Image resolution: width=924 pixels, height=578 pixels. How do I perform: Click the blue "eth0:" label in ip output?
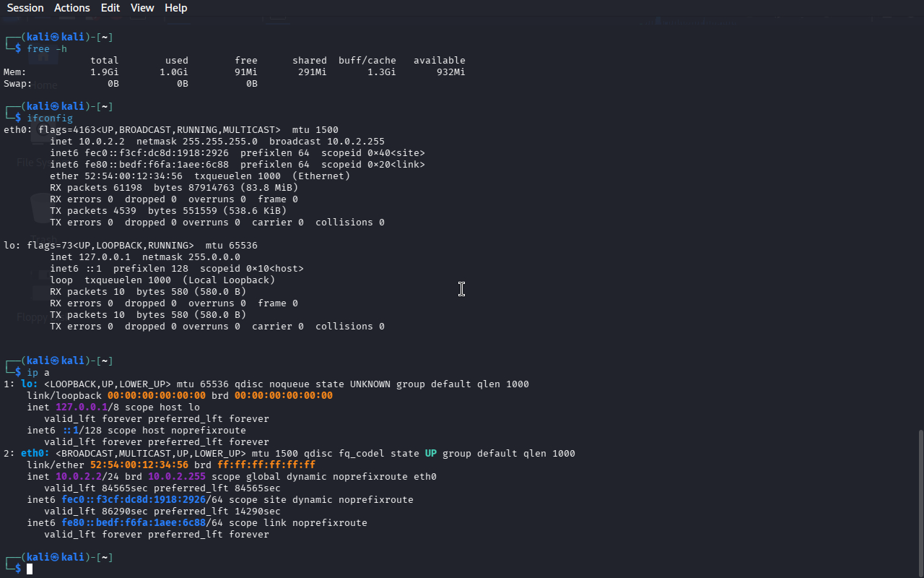(x=35, y=454)
